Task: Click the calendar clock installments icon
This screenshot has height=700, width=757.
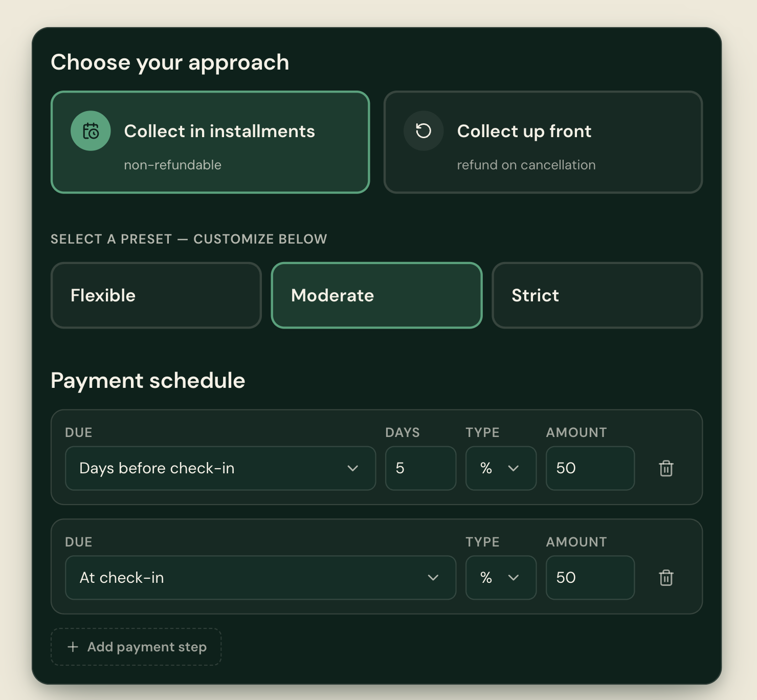Action: tap(91, 131)
